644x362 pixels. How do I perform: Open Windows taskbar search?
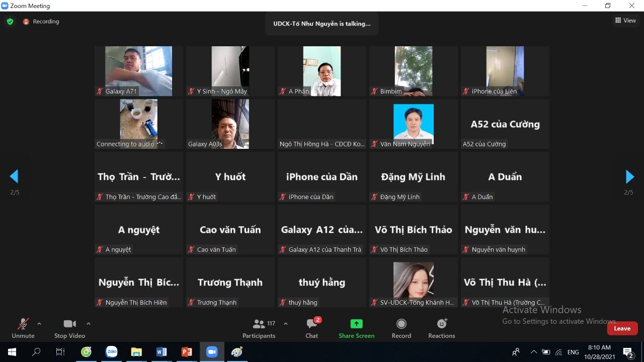36,352
